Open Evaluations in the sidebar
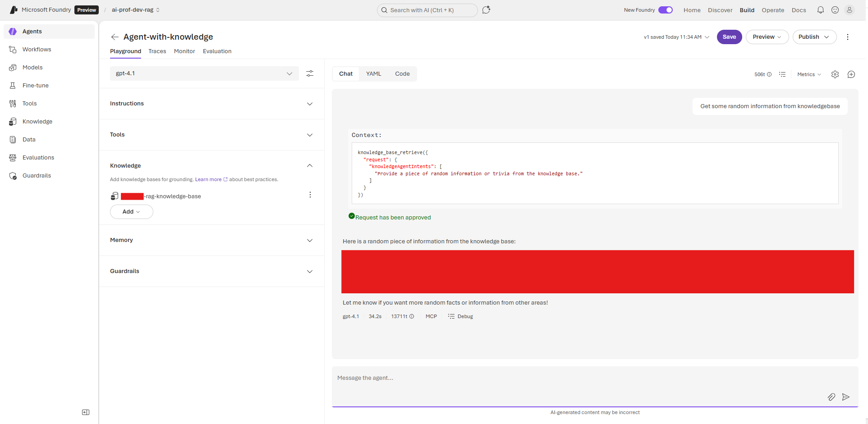This screenshot has width=868, height=424. click(49, 158)
